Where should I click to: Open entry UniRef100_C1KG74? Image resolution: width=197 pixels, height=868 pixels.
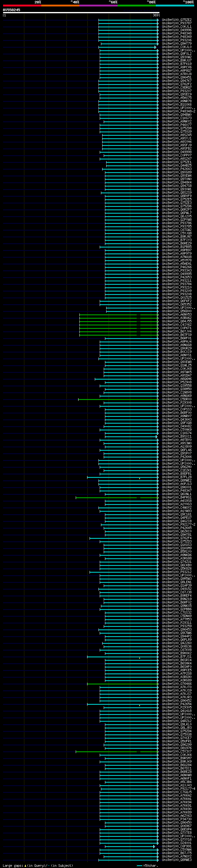coord(177,433)
